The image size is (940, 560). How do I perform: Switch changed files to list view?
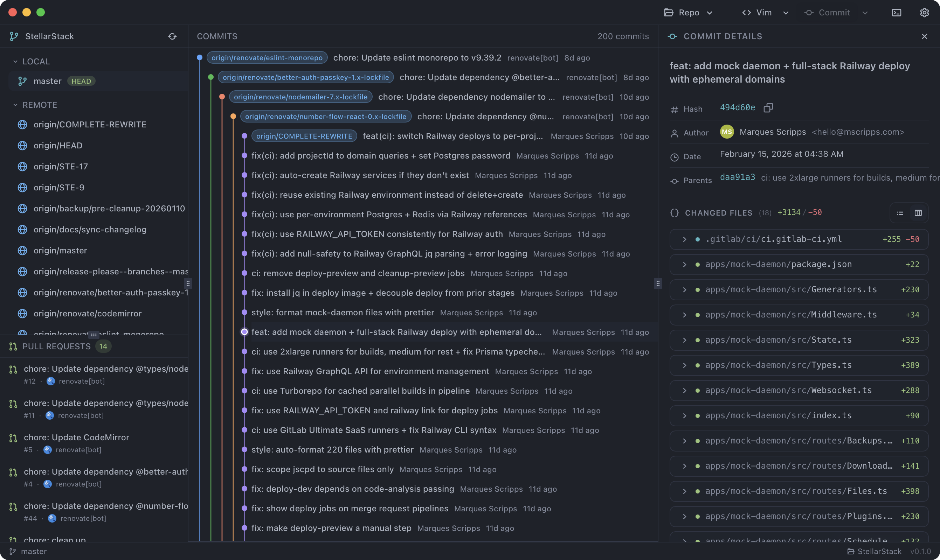900,213
